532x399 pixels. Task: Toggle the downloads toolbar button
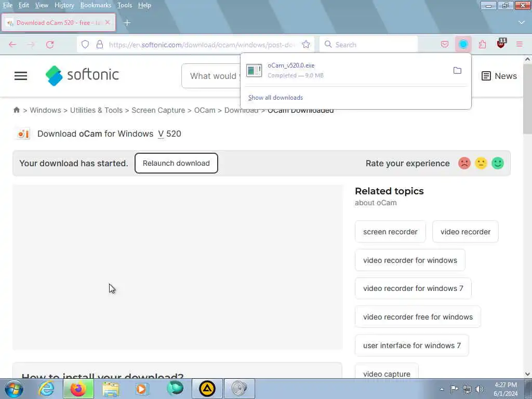coord(463,45)
